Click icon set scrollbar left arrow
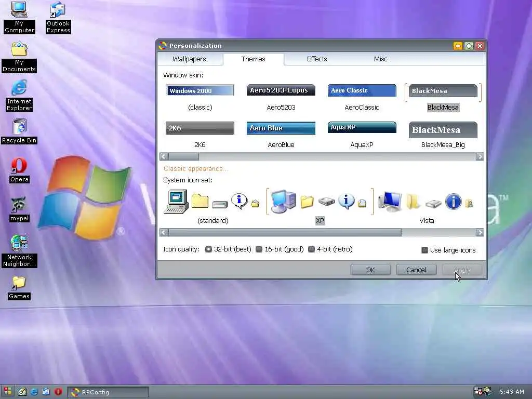The image size is (532, 399). tap(164, 232)
